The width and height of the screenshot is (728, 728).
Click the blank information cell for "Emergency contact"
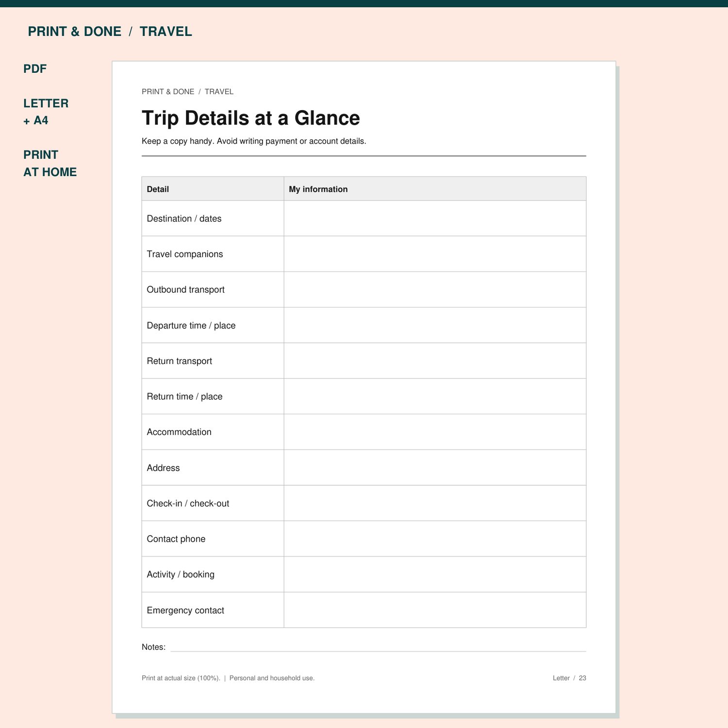(435, 610)
